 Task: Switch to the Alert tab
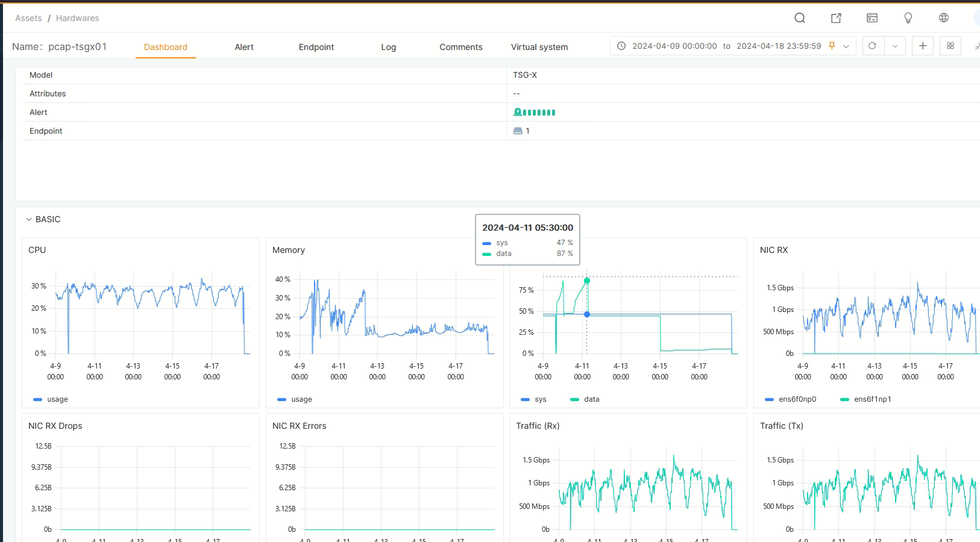(244, 47)
